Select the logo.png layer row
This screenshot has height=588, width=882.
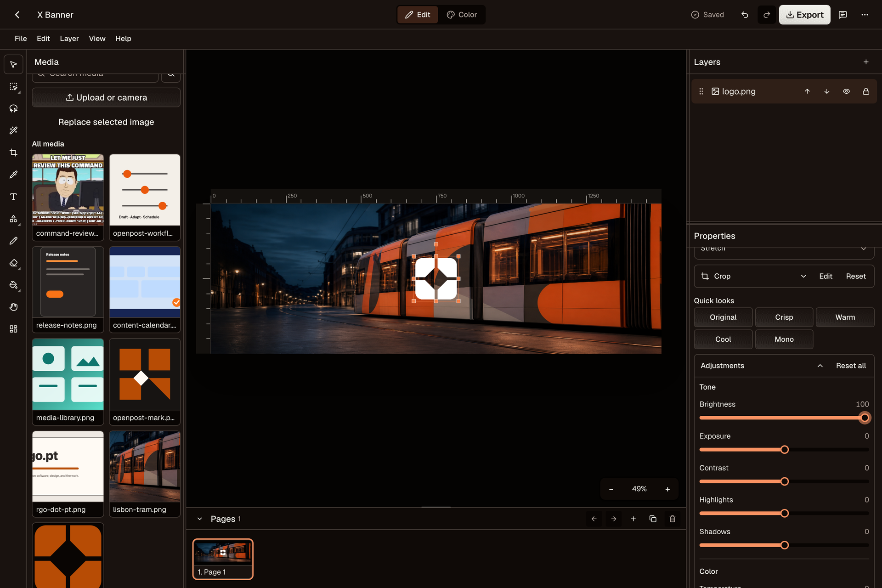click(x=784, y=91)
